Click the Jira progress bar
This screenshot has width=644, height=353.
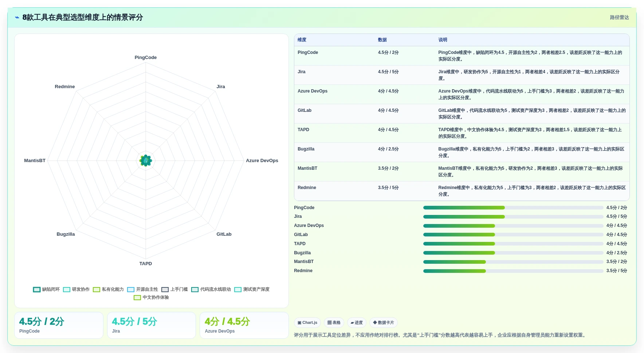point(513,217)
